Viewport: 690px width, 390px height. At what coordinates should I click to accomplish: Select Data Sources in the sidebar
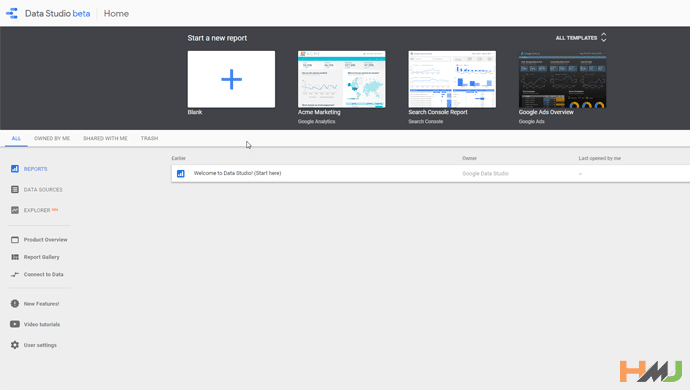tap(43, 190)
